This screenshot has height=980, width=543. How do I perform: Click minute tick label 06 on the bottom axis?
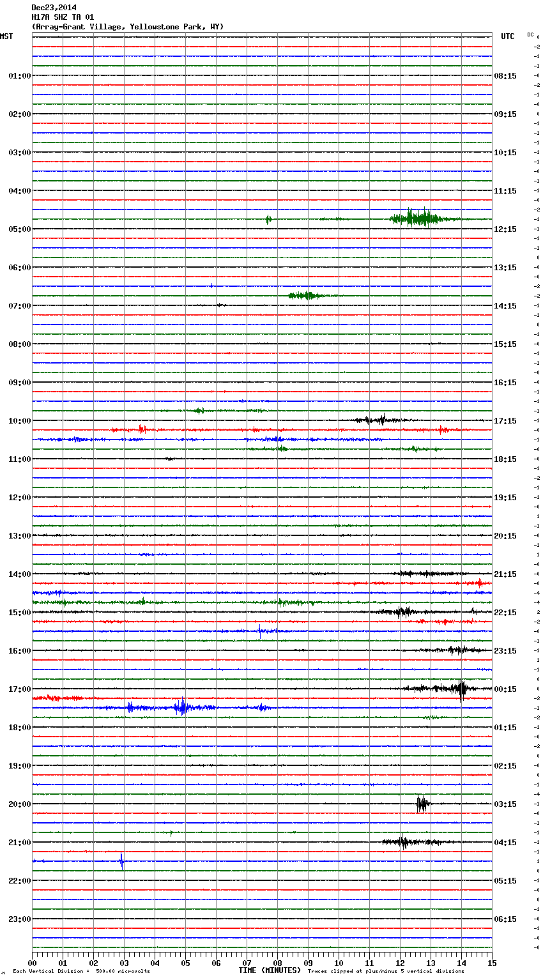click(216, 963)
